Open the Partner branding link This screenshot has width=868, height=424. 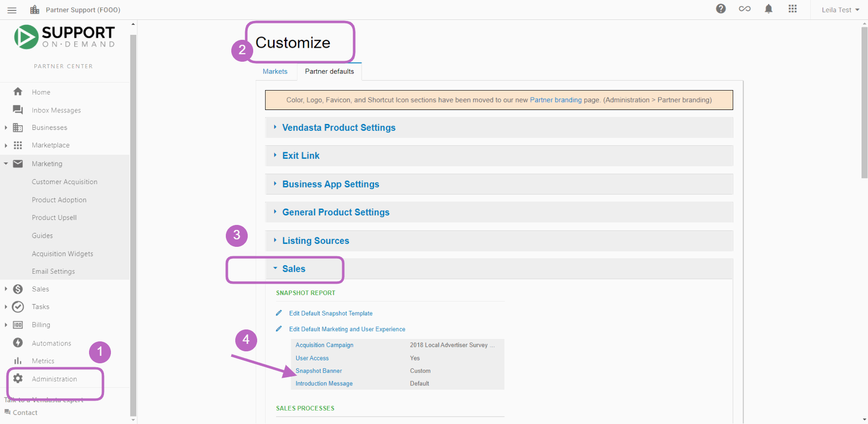coord(556,100)
